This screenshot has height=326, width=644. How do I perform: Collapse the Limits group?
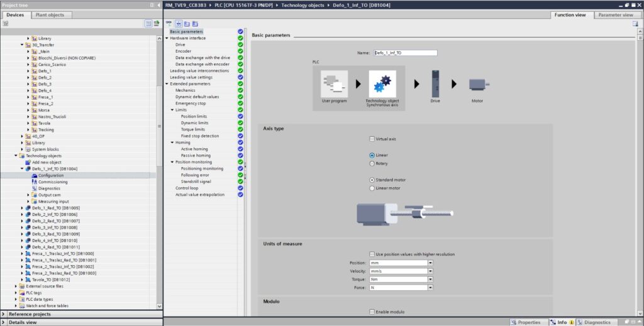pyautogui.click(x=172, y=110)
